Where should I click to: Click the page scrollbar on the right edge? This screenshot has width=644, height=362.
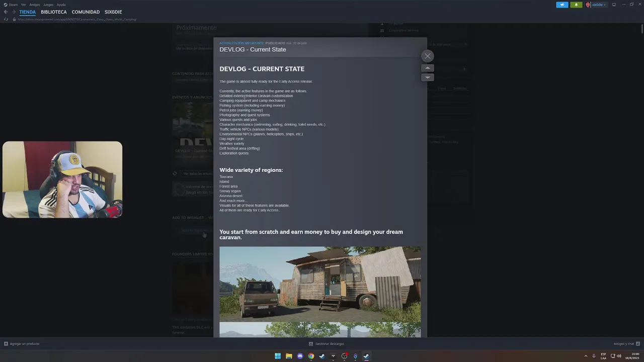pos(642,29)
